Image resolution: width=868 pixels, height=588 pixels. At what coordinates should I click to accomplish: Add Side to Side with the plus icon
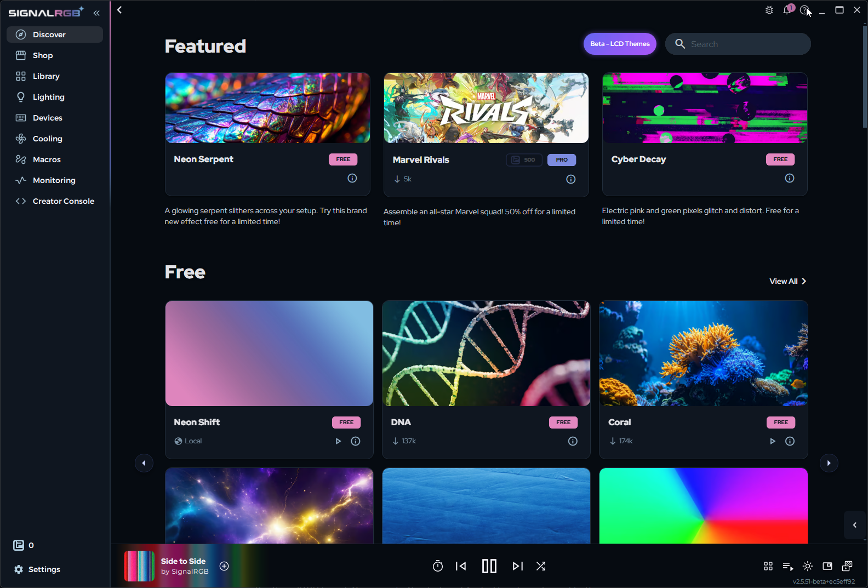coord(224,566)
